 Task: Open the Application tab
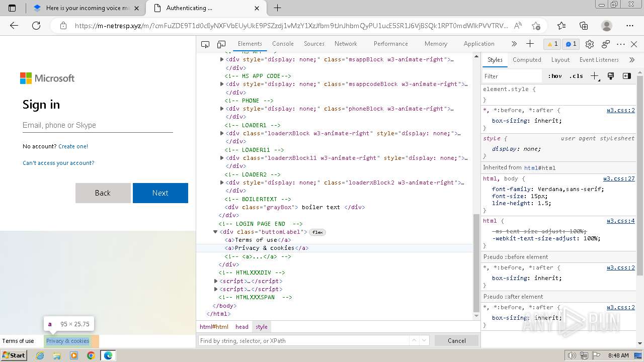[x=479, y=44]
